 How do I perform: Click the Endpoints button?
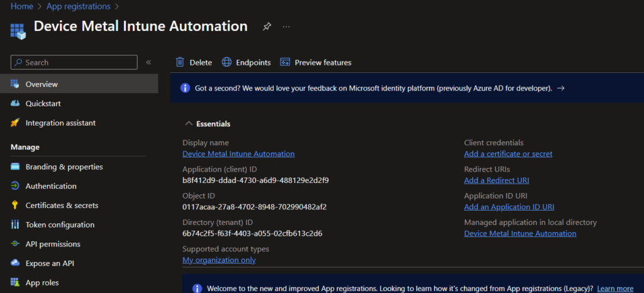247,62
